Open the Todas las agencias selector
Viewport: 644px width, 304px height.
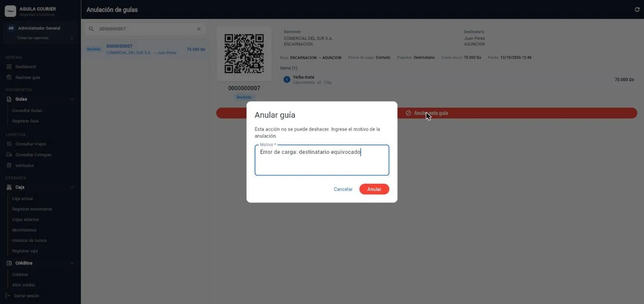click(40, 38)
